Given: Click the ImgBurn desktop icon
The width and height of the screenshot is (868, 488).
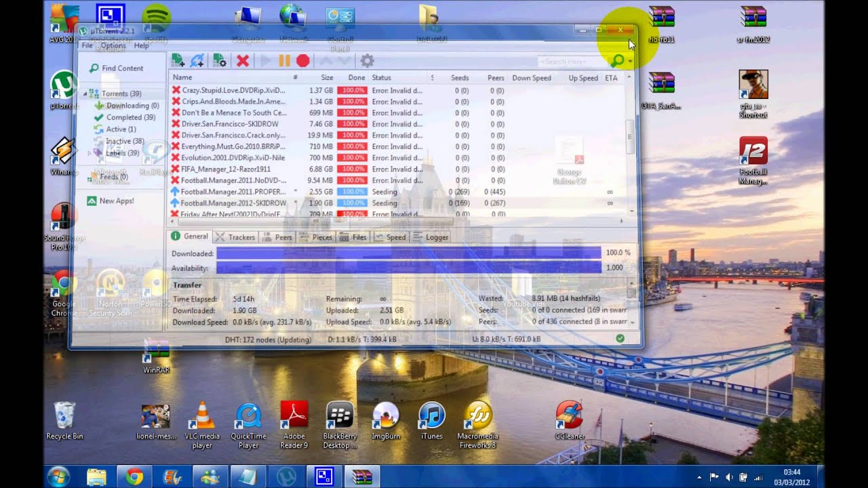Looking at the screenshot, I should [386, 421].
